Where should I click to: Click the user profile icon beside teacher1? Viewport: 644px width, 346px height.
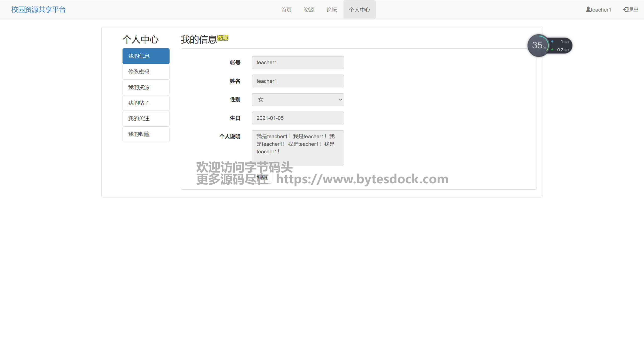[x=588, y=9]
